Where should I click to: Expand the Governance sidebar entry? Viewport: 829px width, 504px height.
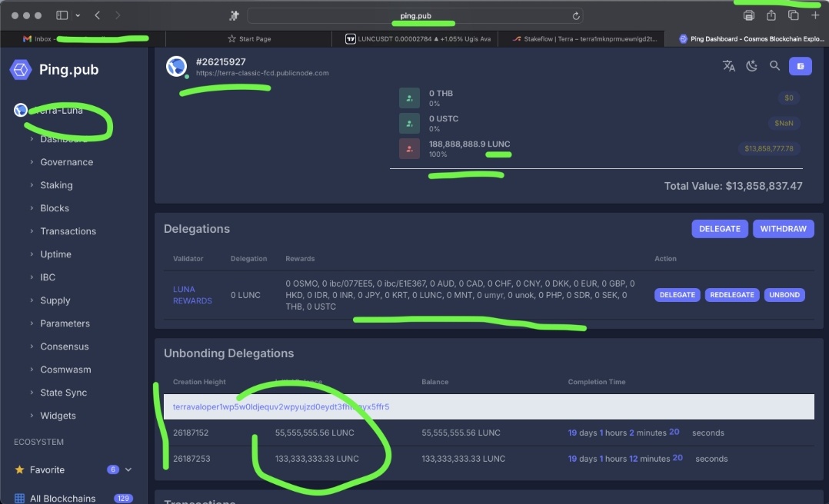pyautogui.click(x=66, y=162)
